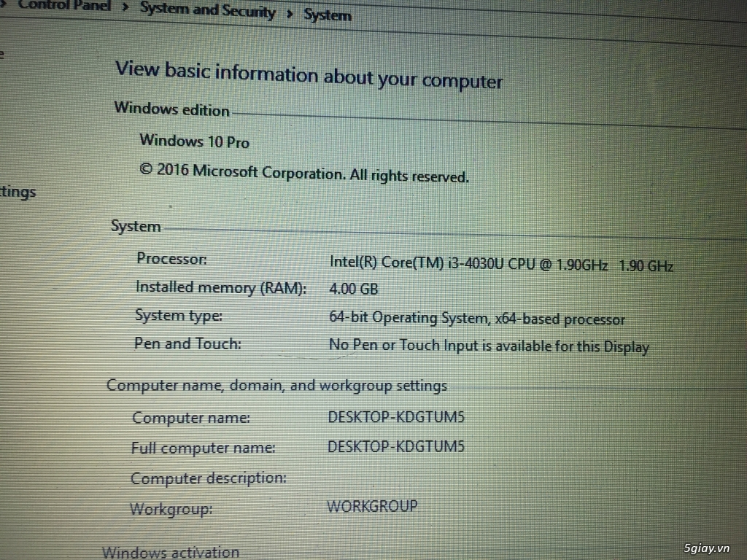Open the 'System and Security' breadcrumb
Screen dimensions: 747x560
click(x=208, y=10)
